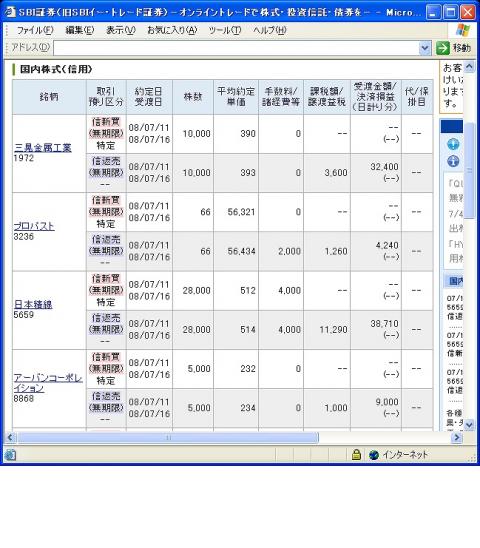Minimize the SBI証券 browser window

pos(434,13)
